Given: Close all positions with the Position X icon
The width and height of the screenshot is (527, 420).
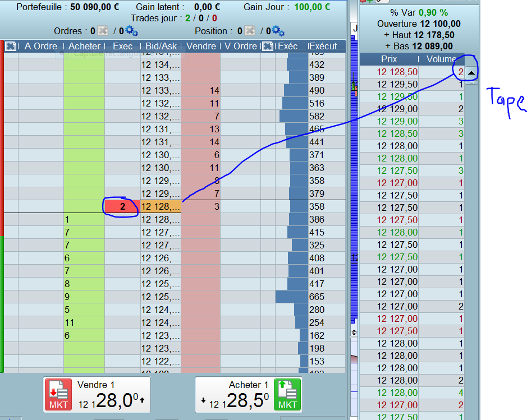Looking at the screenshot, I should pos(249,31).
